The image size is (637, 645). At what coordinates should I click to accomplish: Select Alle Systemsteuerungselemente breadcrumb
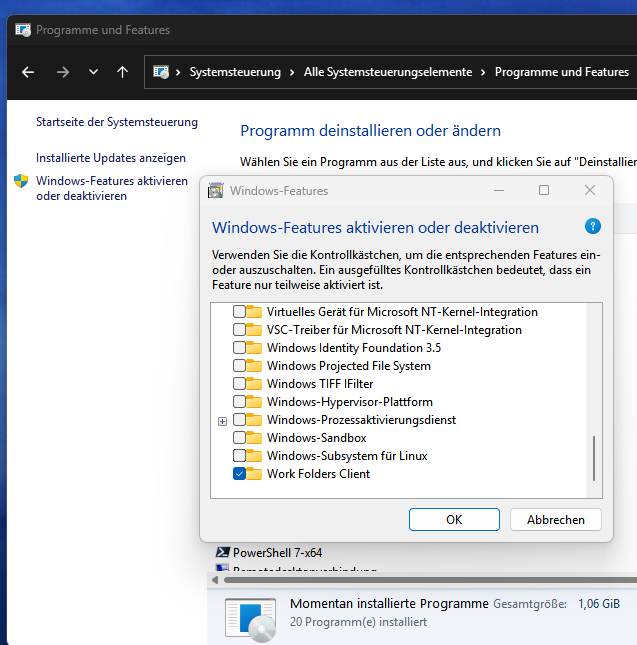pos(388,72)
